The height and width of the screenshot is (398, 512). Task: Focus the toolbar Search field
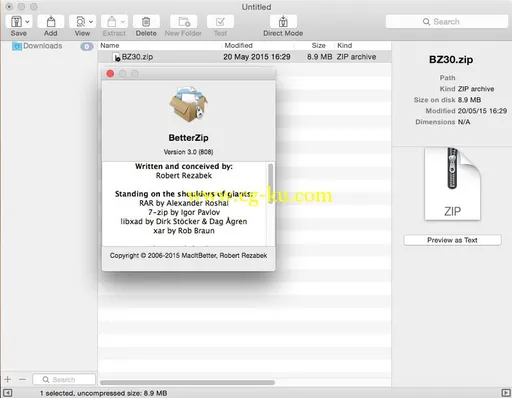pyautogui.click(x=447, y=22)
